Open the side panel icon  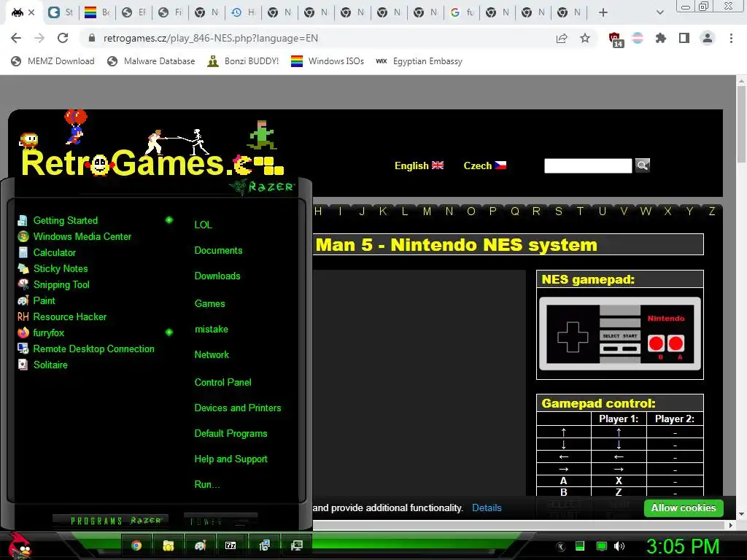[x=684, y=38]
